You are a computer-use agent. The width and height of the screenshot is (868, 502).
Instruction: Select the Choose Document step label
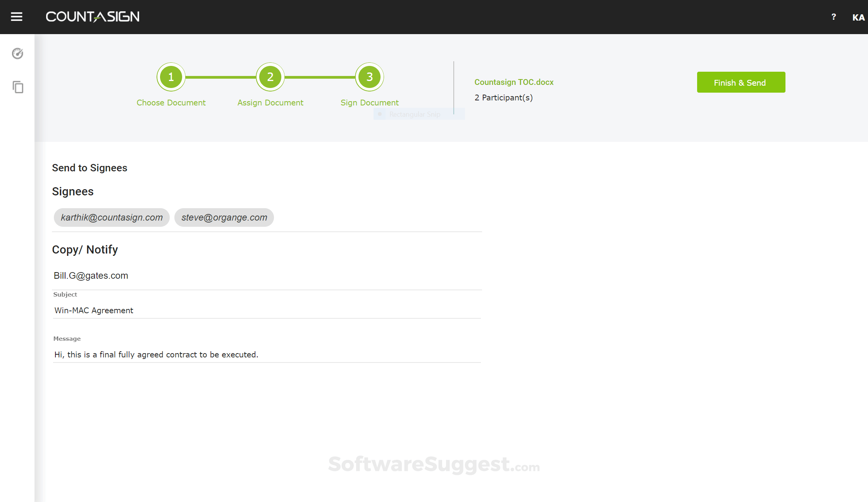pyautogui.click(x=171, y=103)
